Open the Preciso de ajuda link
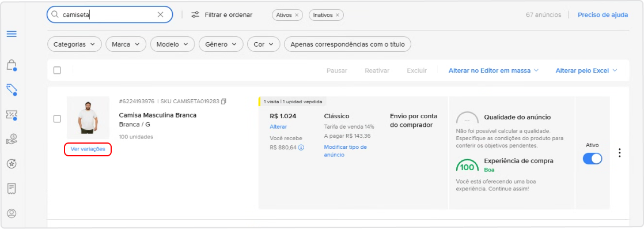Image resolution: width=644 pixels, height=229 pixels. 603,15
